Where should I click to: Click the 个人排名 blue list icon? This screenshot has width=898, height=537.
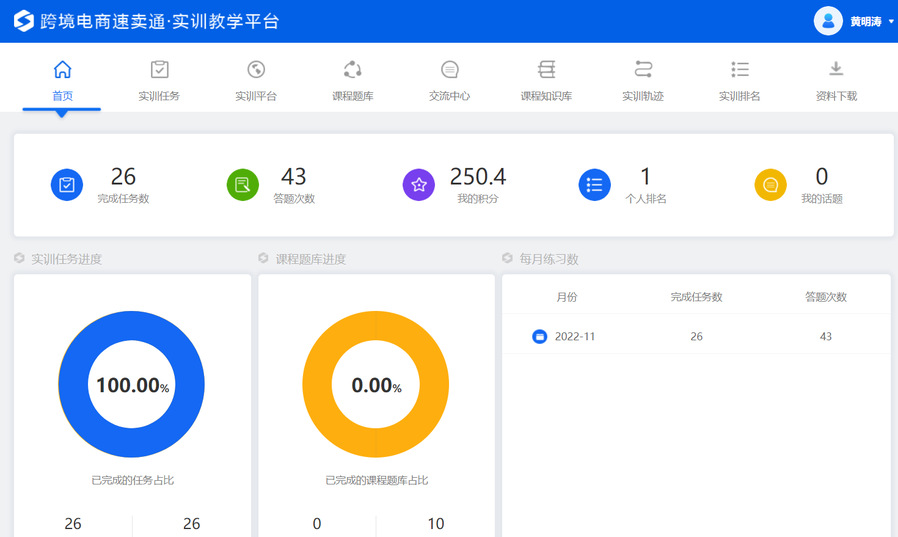pyautogui.click(x=595, y=185)
